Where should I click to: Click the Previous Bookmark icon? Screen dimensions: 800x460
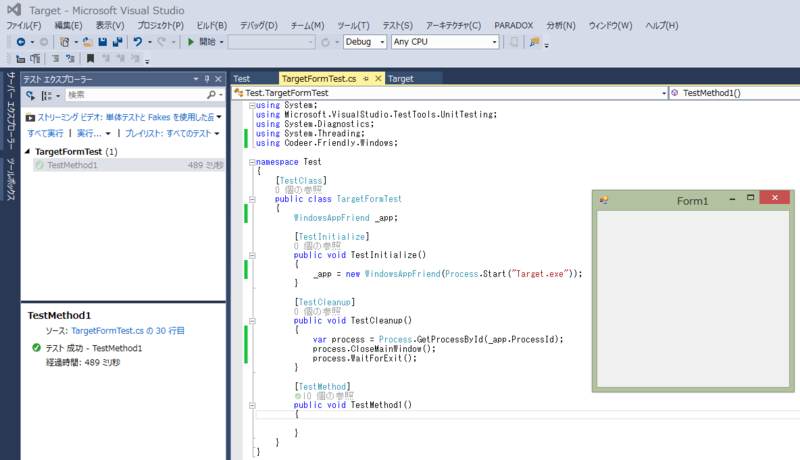coord(106,59)
